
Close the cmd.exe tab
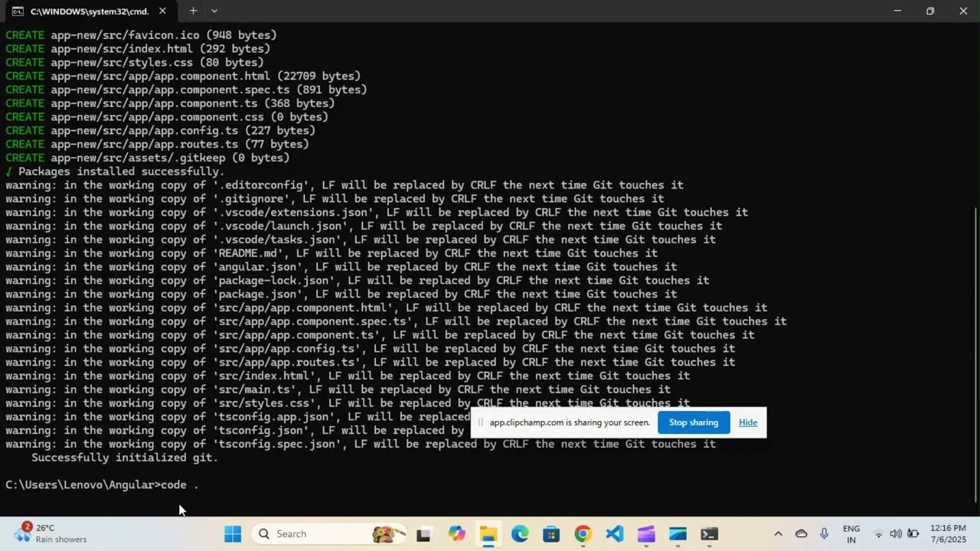162,11
